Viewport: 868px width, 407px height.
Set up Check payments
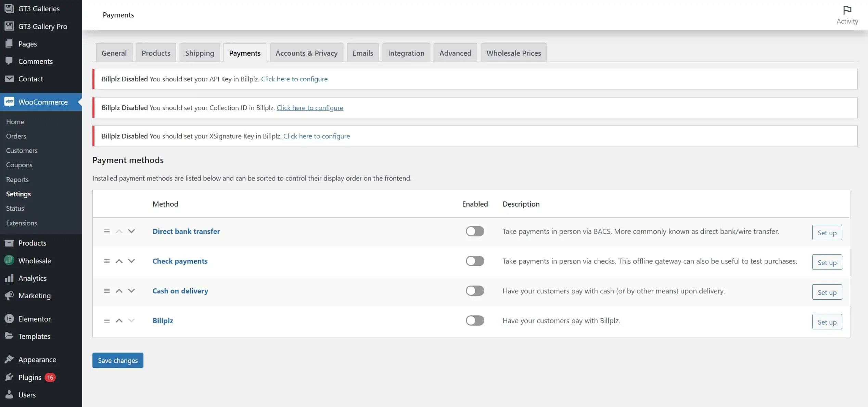click(x=827, y=262)
